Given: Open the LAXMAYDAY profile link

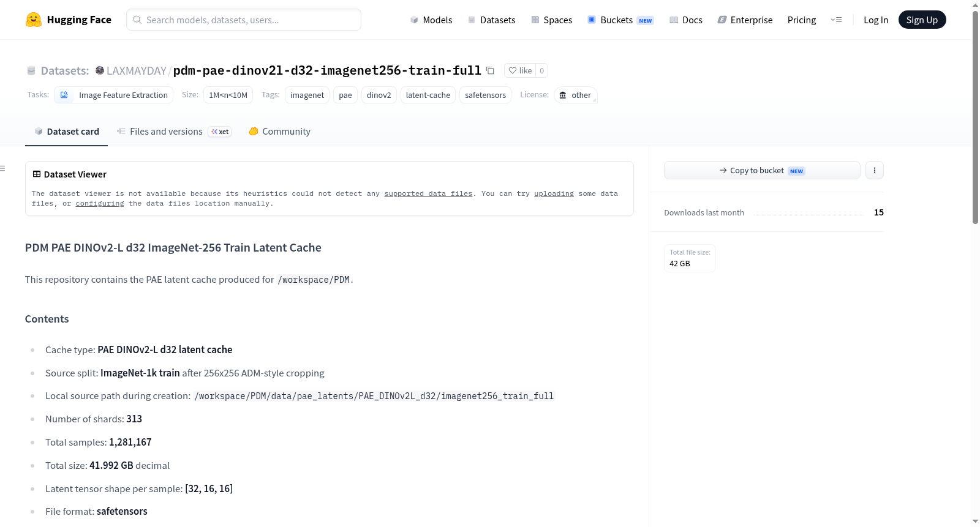Looking at the screenshot, I should (137, 70).
